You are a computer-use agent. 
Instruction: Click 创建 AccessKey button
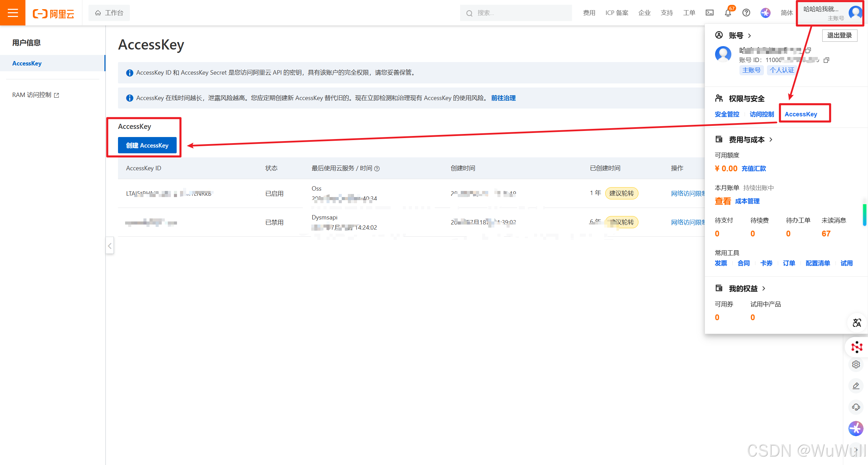[x=147, y=145]
